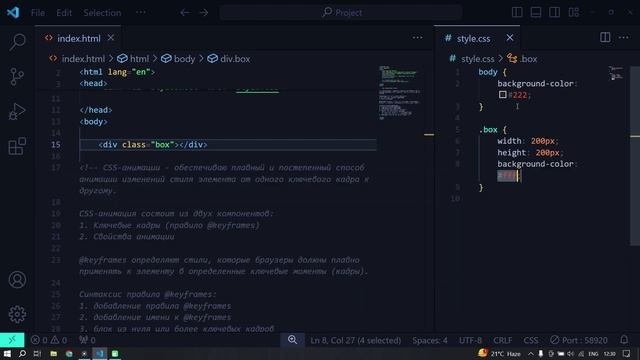Open the remote window indicator

12,340
